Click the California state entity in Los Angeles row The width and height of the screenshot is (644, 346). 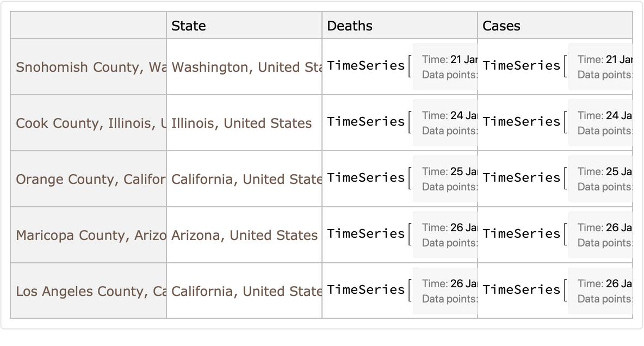[x=245, y=291]
